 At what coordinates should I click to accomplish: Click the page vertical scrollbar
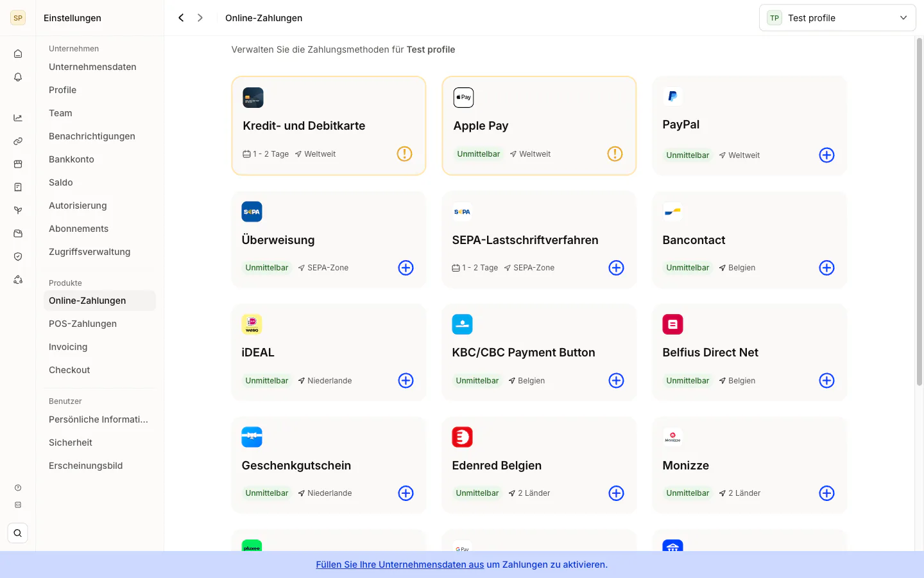[920, 212]
